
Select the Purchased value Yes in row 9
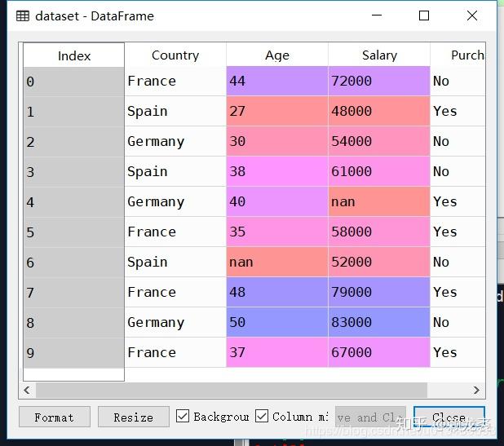tap(458, 352)
